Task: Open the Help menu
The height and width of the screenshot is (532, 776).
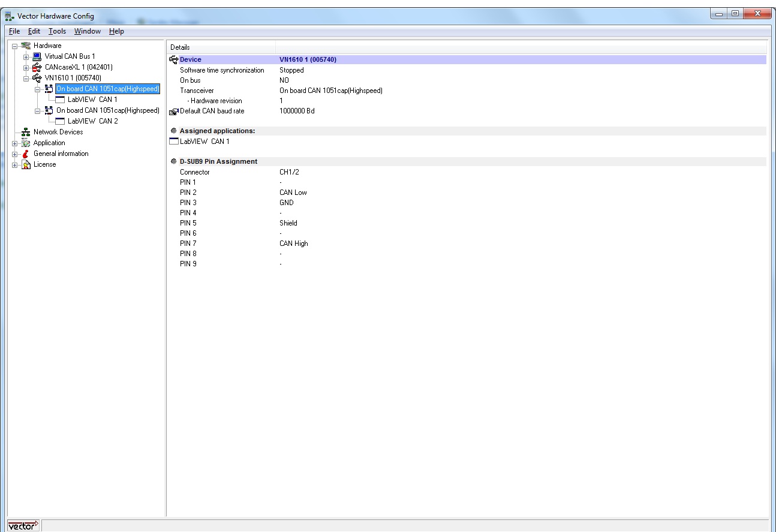Action: 116,31
